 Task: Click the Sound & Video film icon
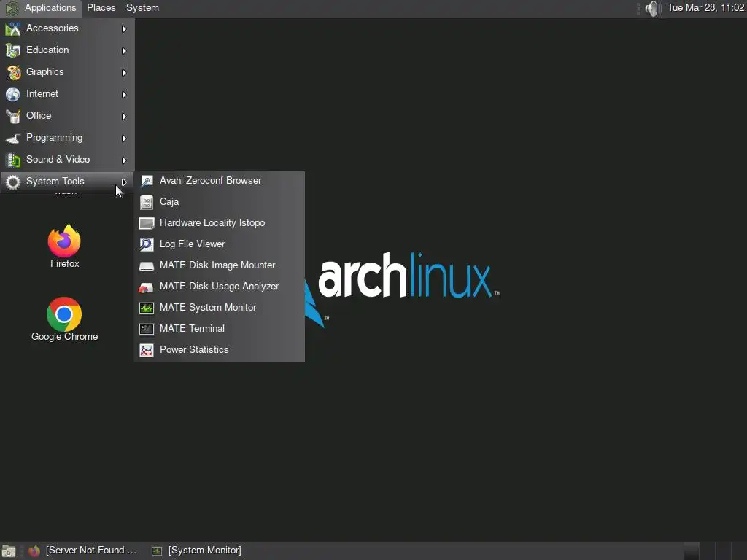[13, 160]
